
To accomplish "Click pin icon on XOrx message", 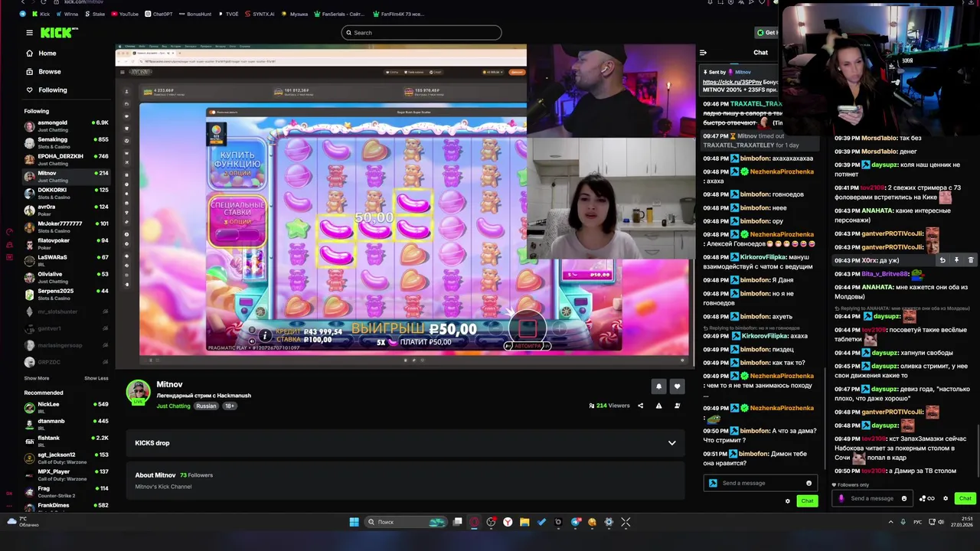I will pos(956,260).
